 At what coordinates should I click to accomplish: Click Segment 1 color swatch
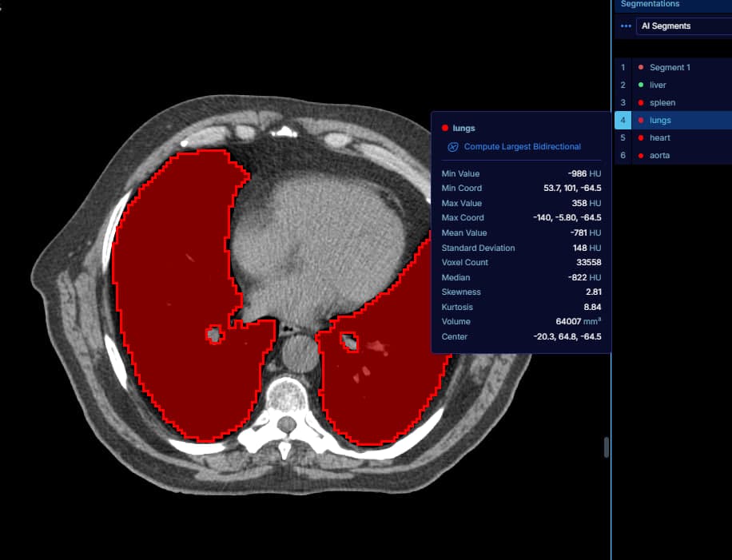pyautogui.click(x=641, y=67)
